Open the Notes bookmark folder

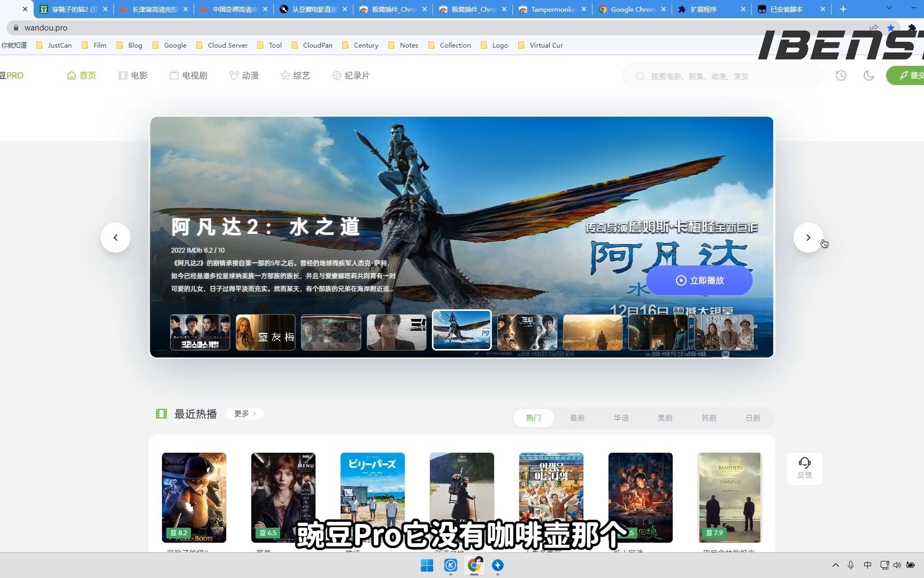click(403, 45)
